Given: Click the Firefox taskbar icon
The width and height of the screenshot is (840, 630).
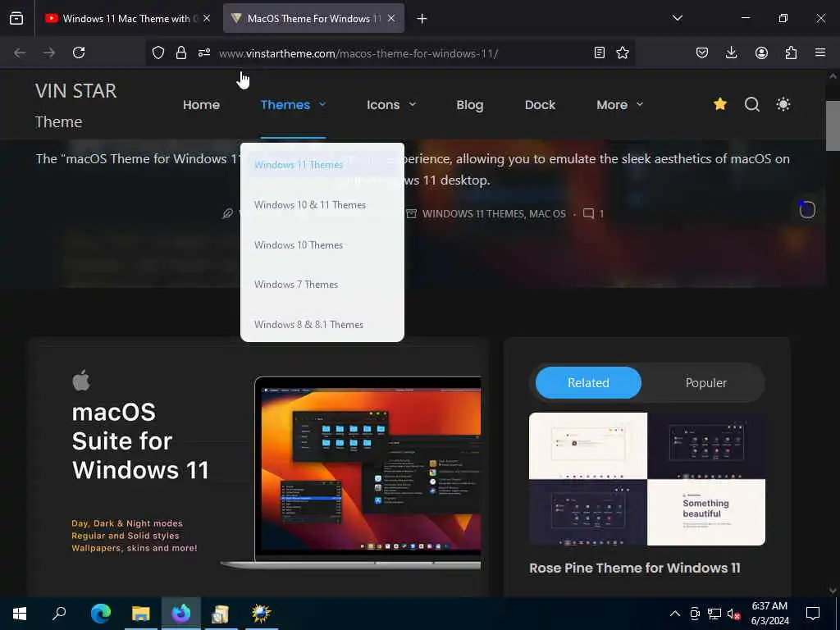Looking at the screenshot, I should (x=181, y=614).
